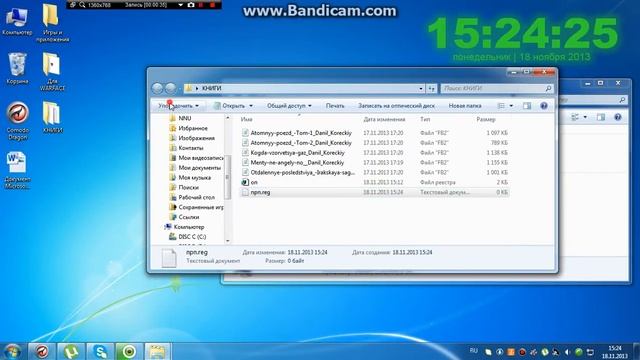This screenshot has height=360, width=640.
Task: Open Explorer help question-mark icon
Action: coord(544,106)
